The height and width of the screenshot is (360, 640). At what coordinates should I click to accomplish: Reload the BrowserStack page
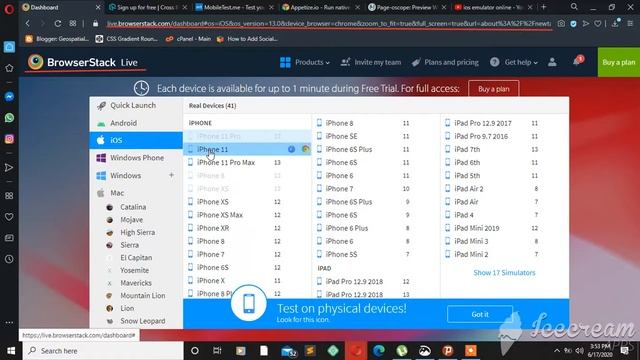[58, 24]
